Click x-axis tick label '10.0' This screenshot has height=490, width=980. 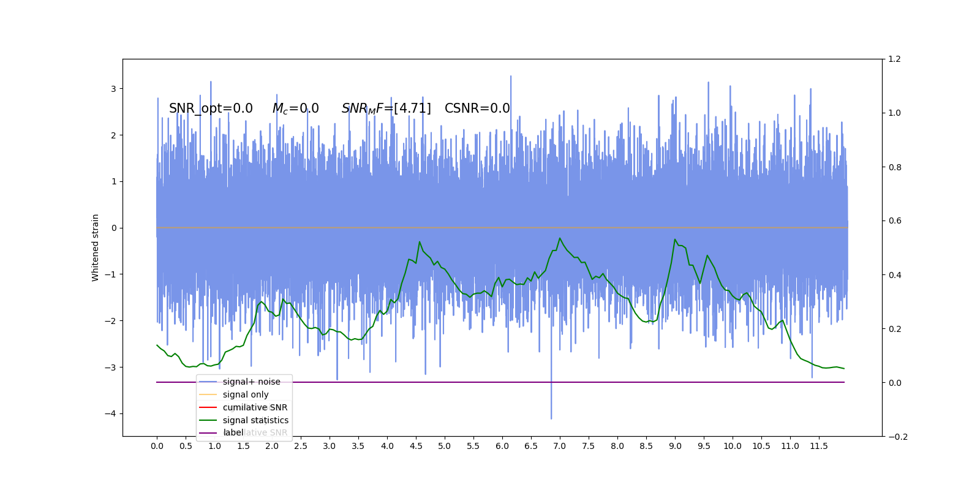[x=733, y=446]
